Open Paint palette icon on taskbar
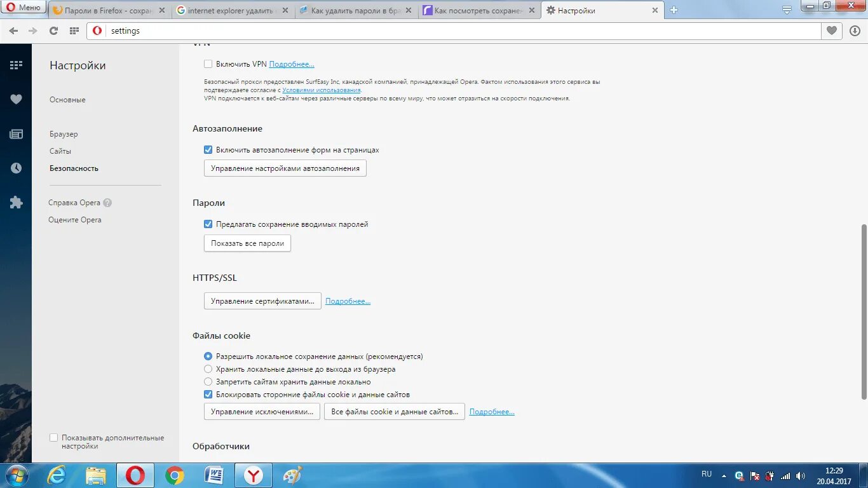The image size is (868, 488). point(292,475)
